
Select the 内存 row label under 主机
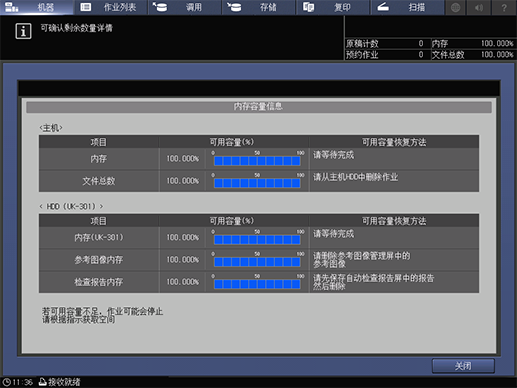coord(99,159)
